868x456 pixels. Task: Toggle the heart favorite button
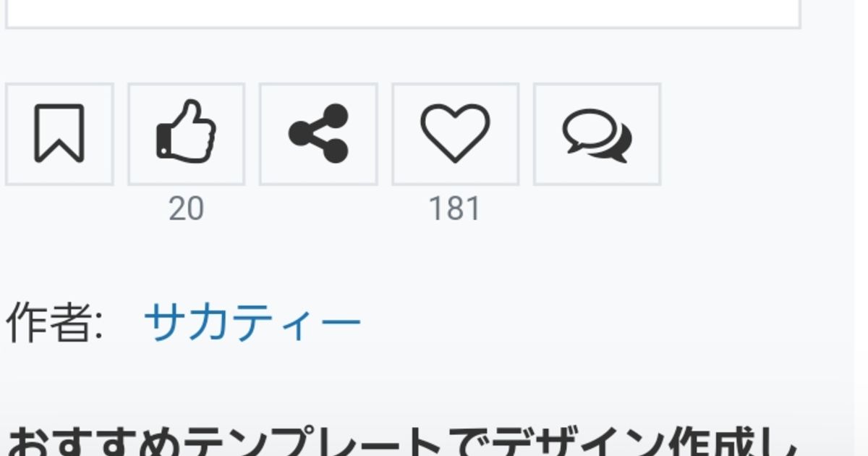click(455, 134)
